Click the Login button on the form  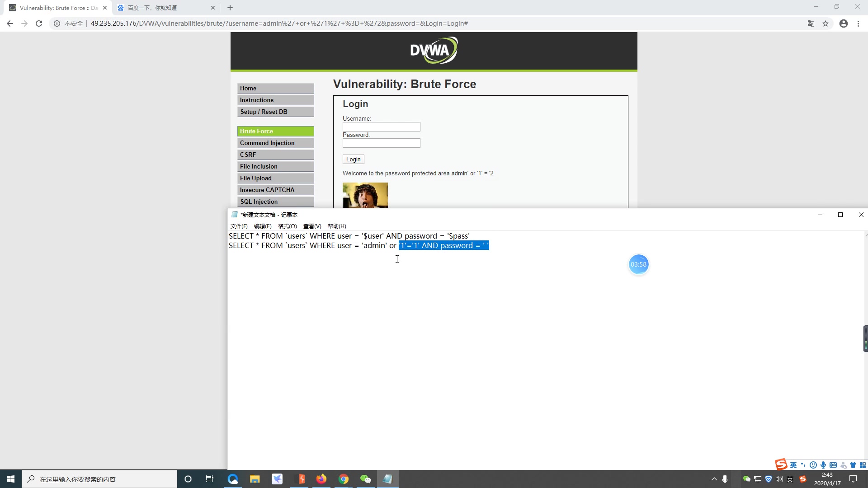[354, 159]
